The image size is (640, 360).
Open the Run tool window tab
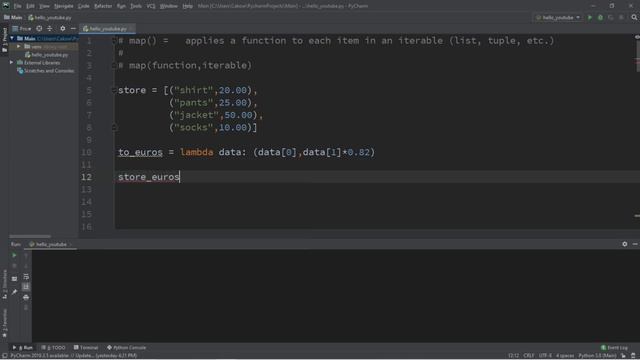(22, 348)
